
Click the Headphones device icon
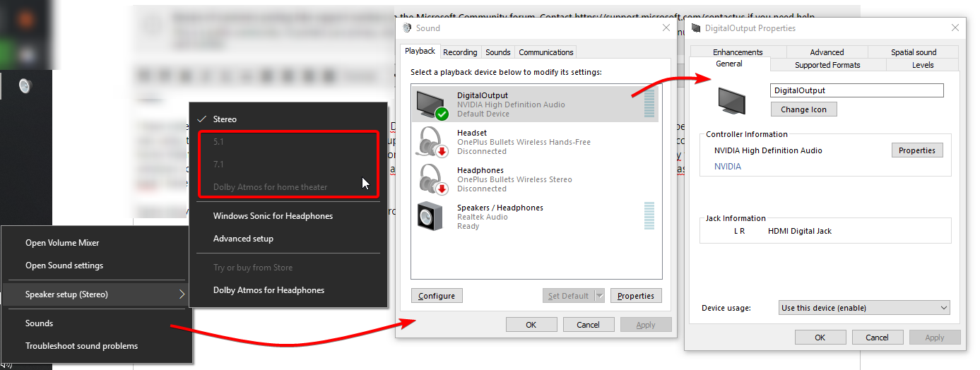click(432, 179)
